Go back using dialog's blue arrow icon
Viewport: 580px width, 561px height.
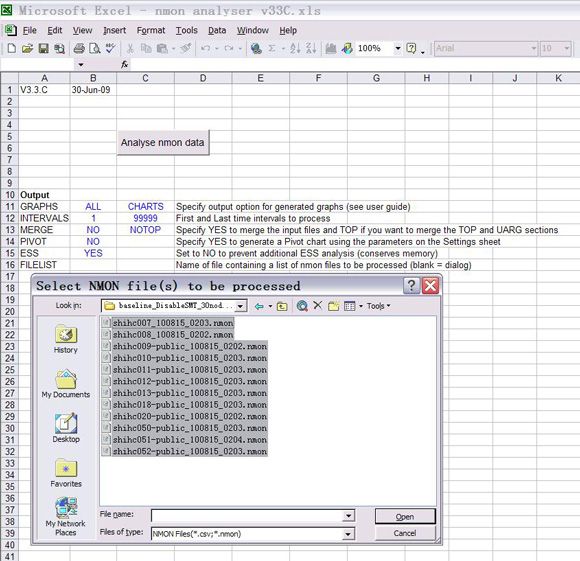pos(259,306)
